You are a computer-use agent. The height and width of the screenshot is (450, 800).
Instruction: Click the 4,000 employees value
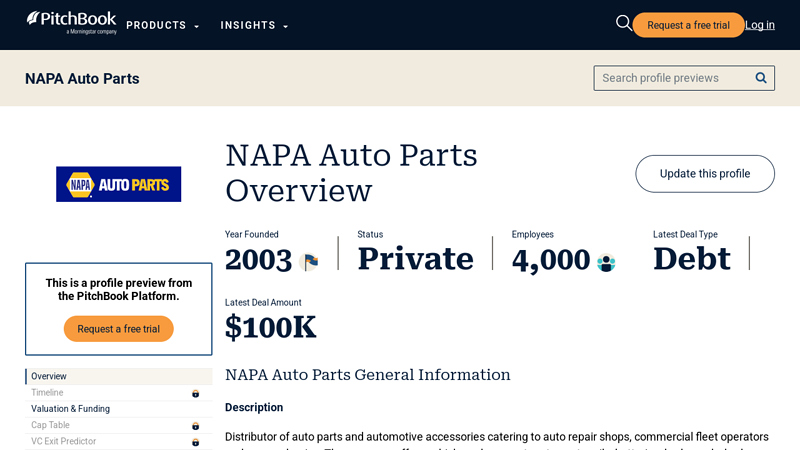point(551,260)
